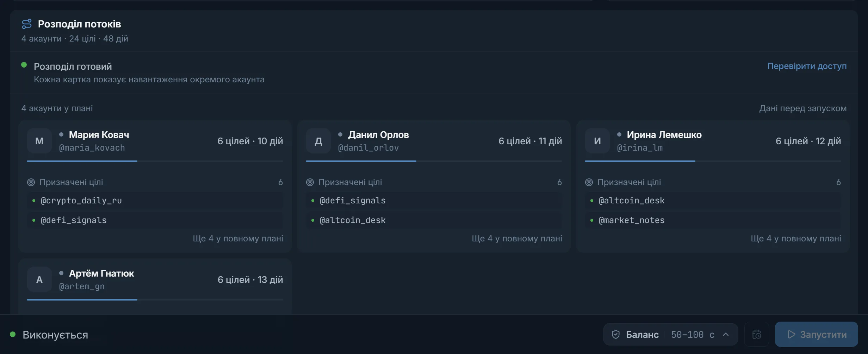Click "Ще 4 у повному плані" under Ирина Лемешко
Image resolution: width=868 pixels, height=354 pixels.
[x=796, y=239]
